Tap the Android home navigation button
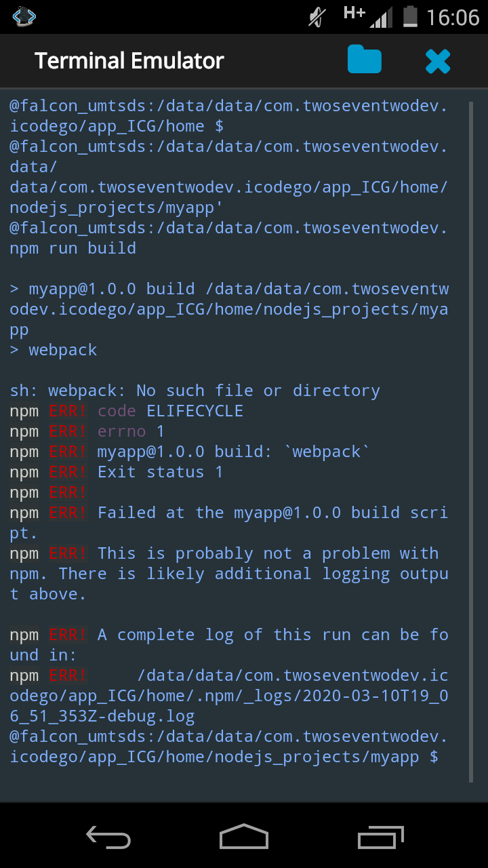This screenshot has height=868, width=488. tap(244, 836)
